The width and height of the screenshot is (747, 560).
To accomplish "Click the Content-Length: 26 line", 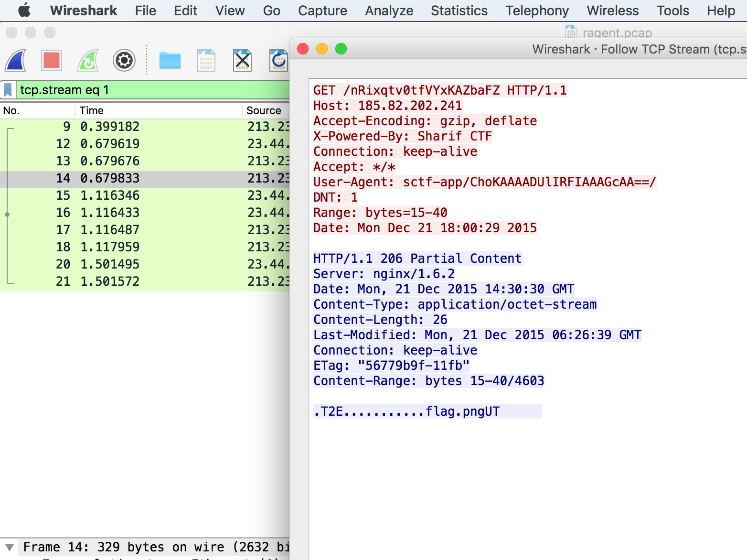I will [380, 320].
